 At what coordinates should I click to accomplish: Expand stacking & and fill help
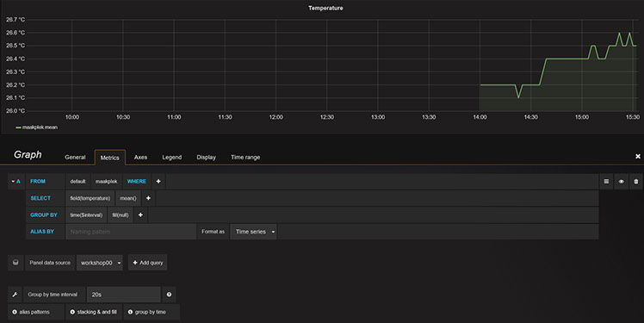(x=93, y=312)
